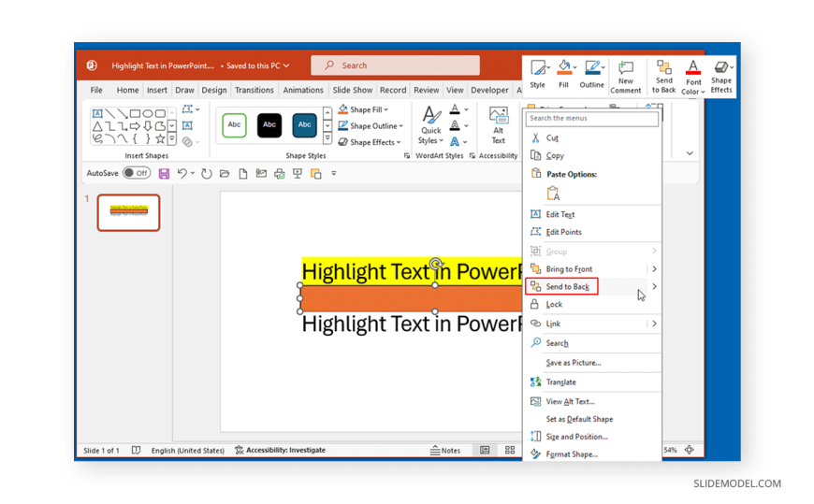
Task: Open the Fill color mini toolbar button
Action: 564,74
